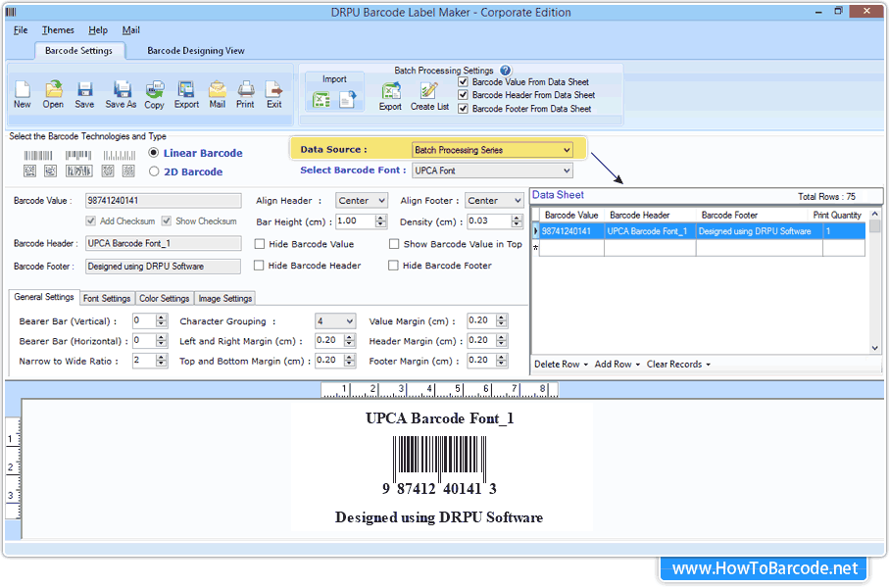Select the second 2D barcode sample icon
889x588 pixels.
pyautogui.click(x=50, y=171)
